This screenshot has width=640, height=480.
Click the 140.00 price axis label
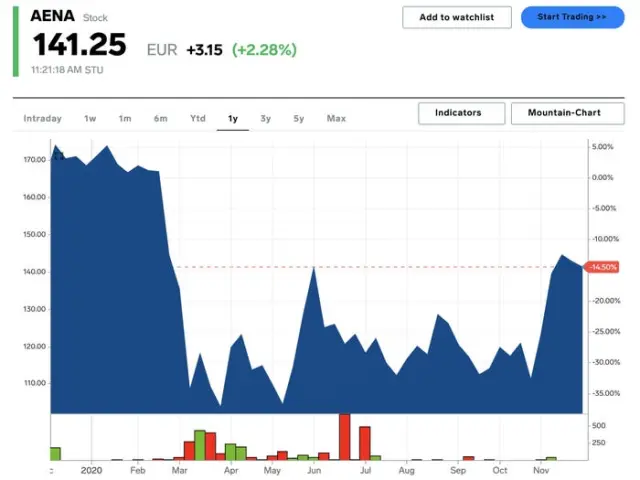(x=34, y=272)
